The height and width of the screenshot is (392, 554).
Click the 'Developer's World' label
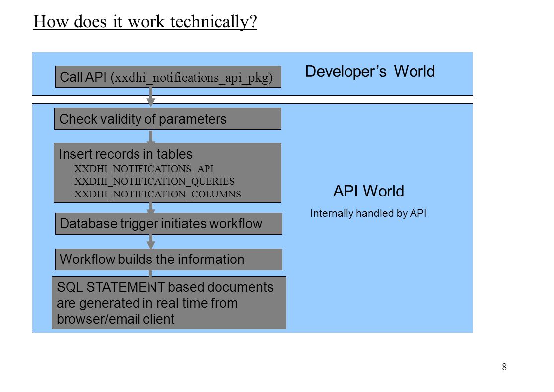point(370,71)
